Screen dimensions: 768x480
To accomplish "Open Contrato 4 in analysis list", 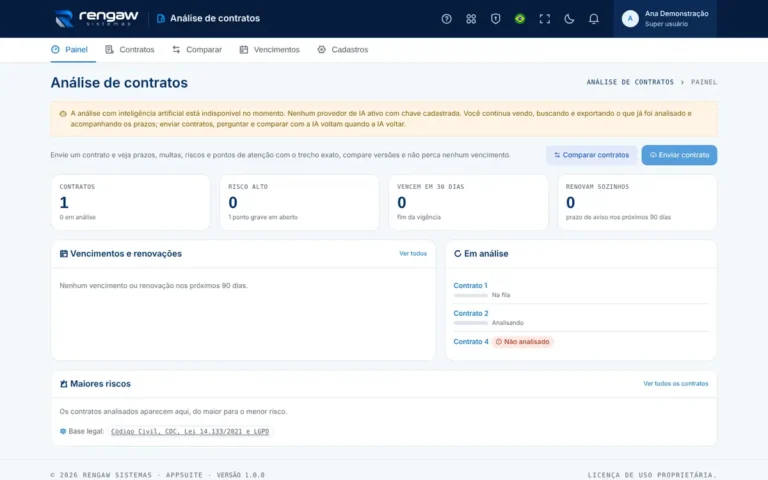I will (471, 342).
